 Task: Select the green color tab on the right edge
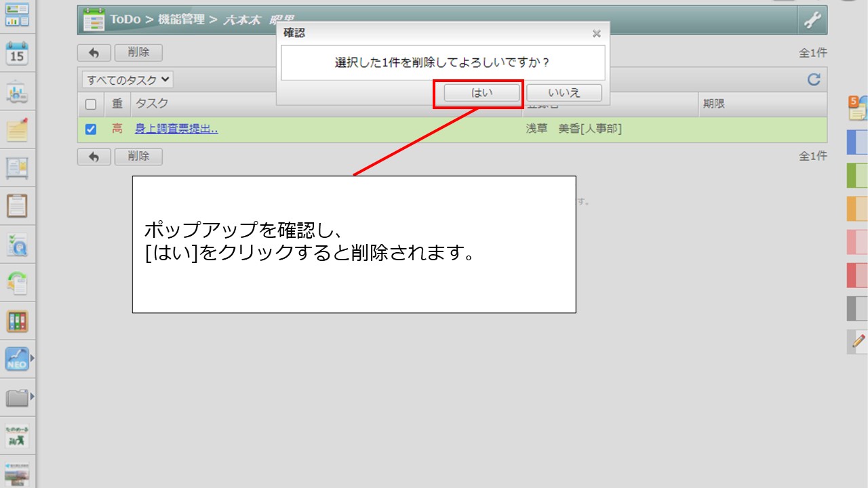(857, 176)
